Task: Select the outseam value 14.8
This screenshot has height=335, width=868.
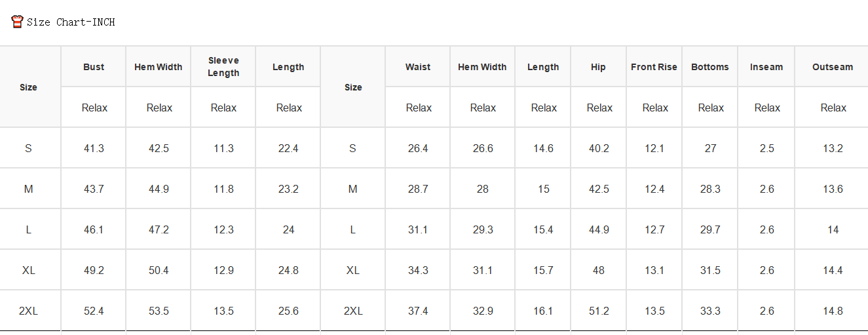Action: (833, 311)
